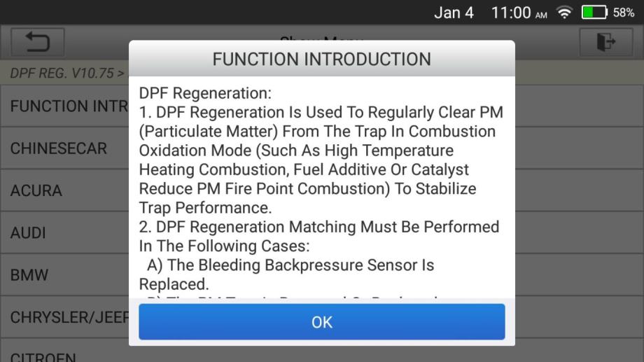
Task: Click the 'DPF Regeneration:' heading line
Action: pyautogui.click(x=205, y=93)
